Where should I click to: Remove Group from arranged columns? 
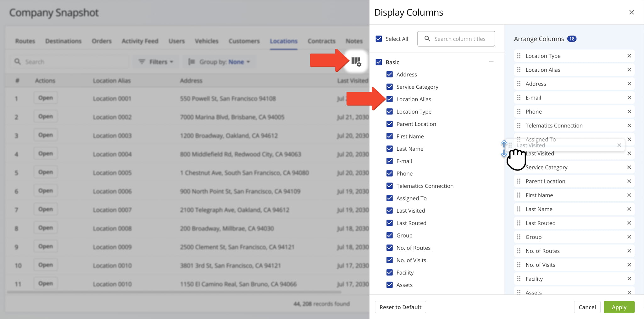(629, 237)
